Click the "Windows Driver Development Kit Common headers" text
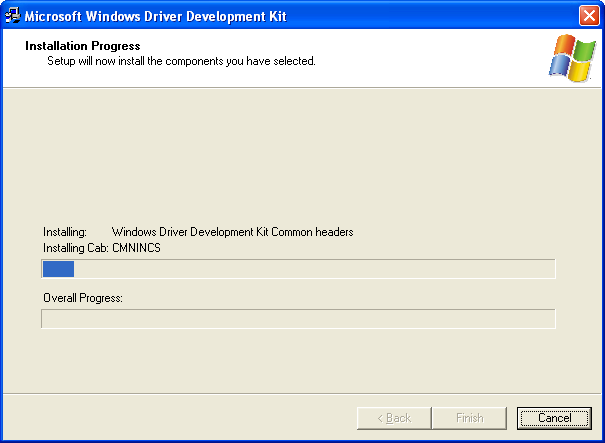 point(232,232)
